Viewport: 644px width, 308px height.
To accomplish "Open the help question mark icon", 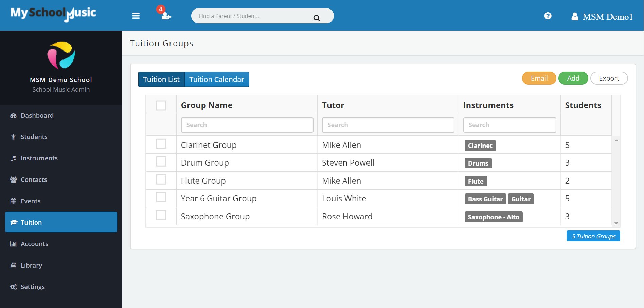I will tap(548, 16).
